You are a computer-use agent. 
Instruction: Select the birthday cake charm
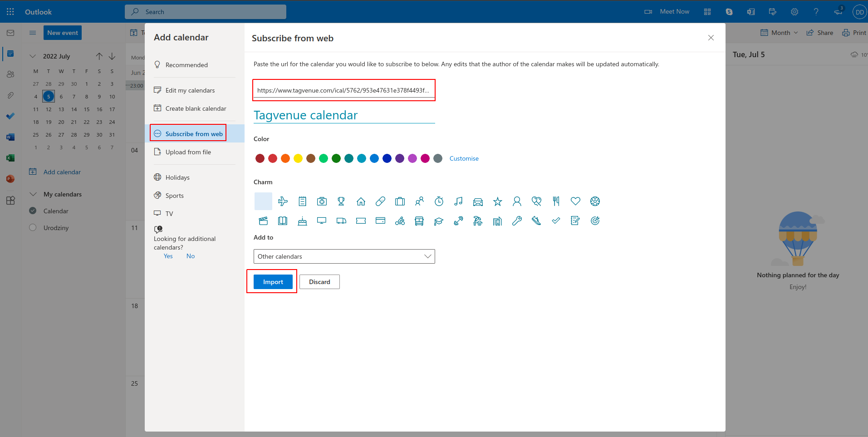click(302, 221)
